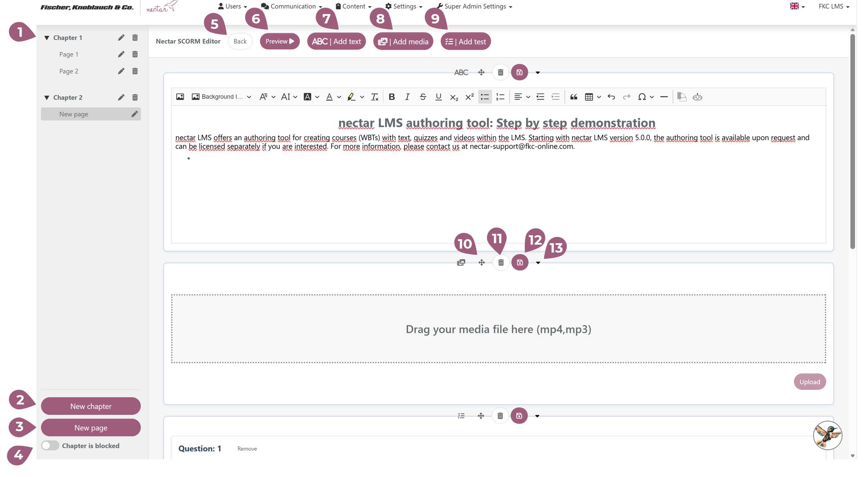Screen dimensions: 868x477
Task: Click the hummingbird assistant avatar
Action: pyautogui.click(x=827, y=435)
